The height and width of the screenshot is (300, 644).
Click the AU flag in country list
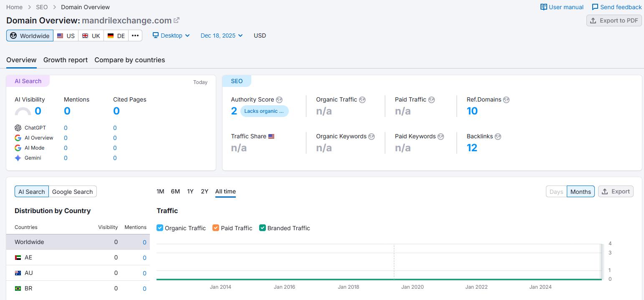pyautogui.click(x=18, y=273)
